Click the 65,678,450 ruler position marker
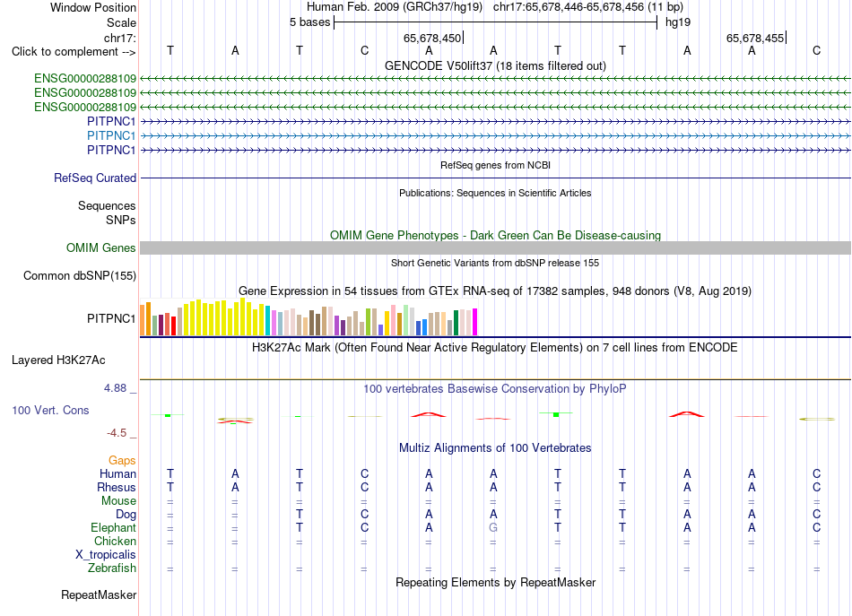This screenshot has height=616, width=852. coord(432,38)
